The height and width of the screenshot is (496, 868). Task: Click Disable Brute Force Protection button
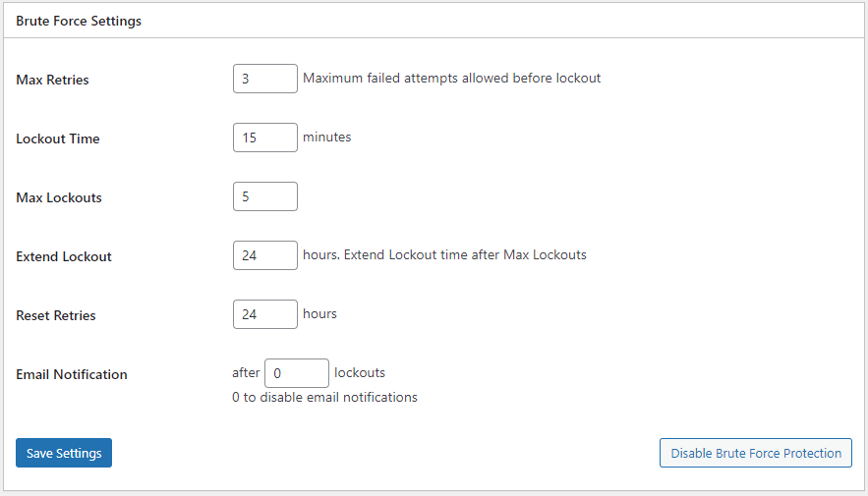755,453
